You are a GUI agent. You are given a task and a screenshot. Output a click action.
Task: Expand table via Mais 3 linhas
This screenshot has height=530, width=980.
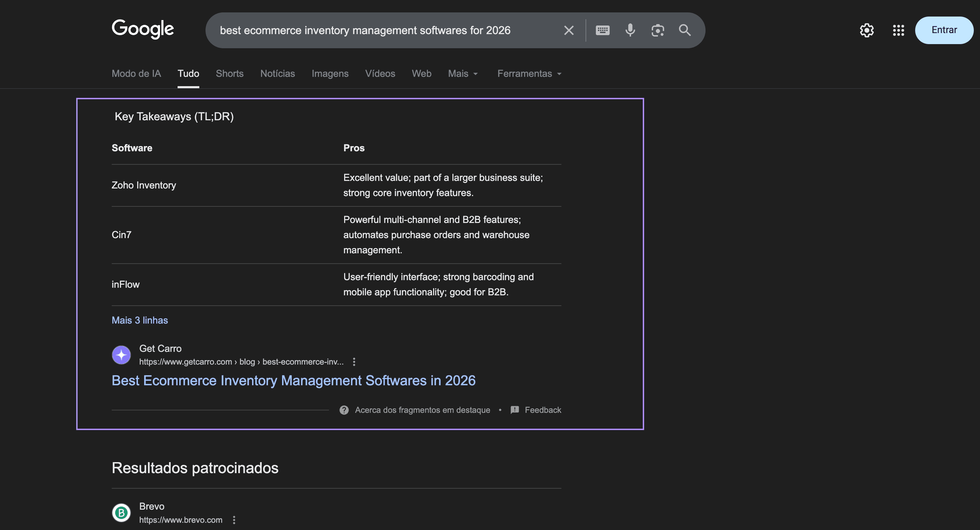(x=140, y=320)
